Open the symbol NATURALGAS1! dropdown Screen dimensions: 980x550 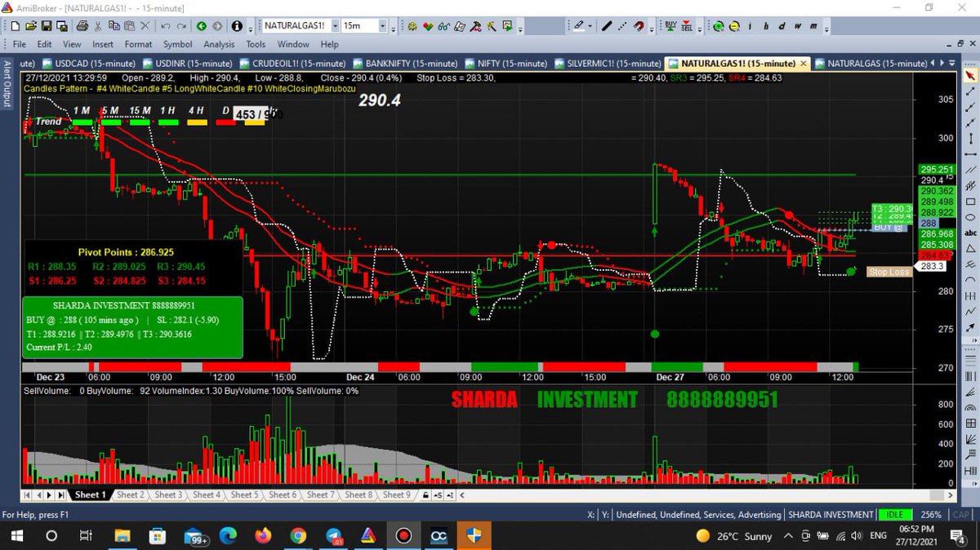click(335, 26)
